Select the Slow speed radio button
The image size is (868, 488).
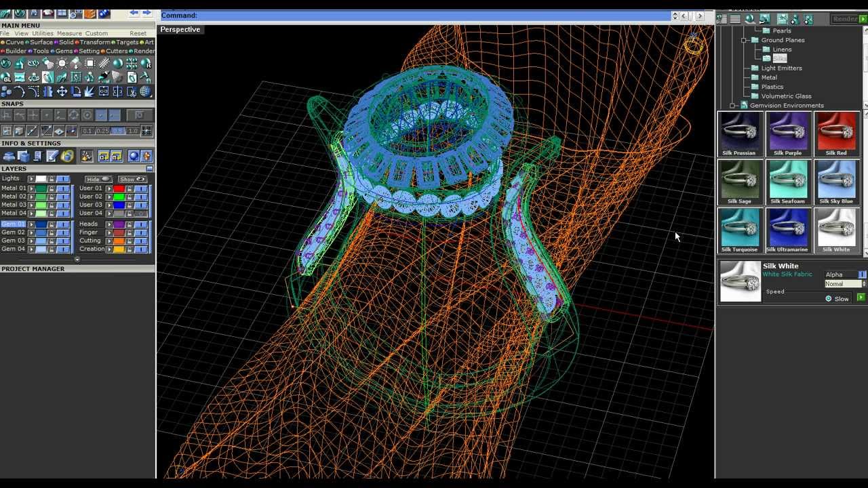coord(829,298)
